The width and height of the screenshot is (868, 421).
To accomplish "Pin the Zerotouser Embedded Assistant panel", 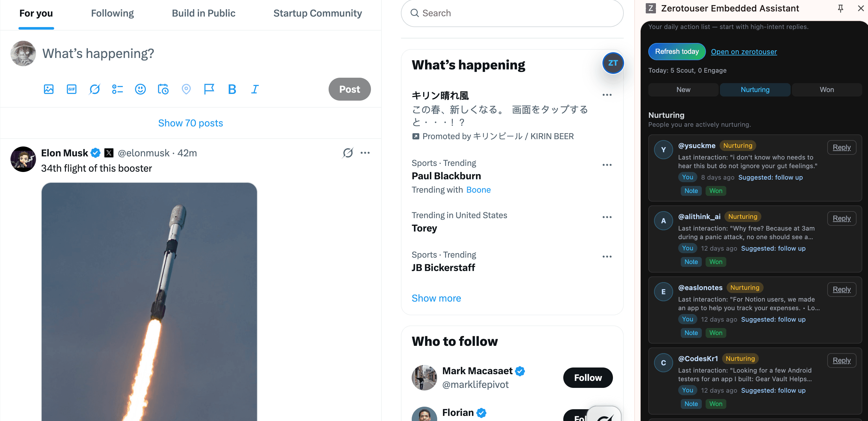I will (840, 8).
